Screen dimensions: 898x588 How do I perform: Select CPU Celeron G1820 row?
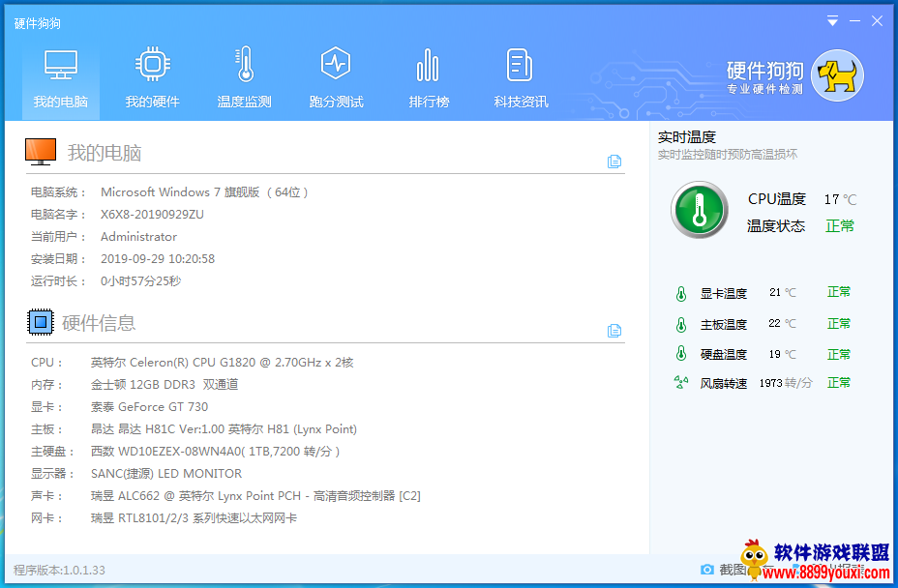point(193,363)
